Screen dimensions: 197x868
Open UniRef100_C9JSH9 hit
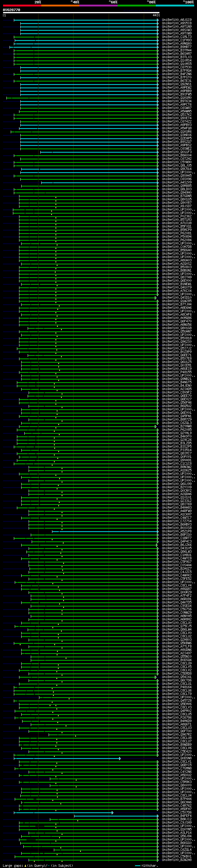point(177,822)
